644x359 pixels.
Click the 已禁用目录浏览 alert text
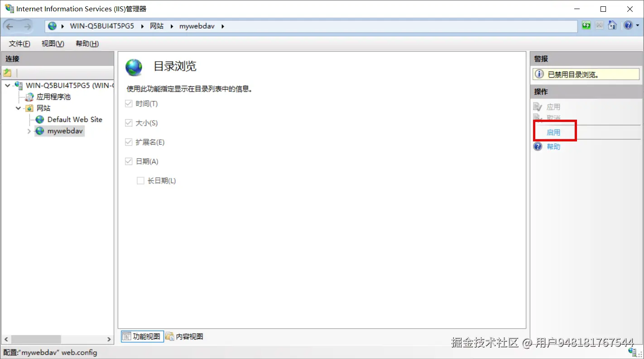573,75
